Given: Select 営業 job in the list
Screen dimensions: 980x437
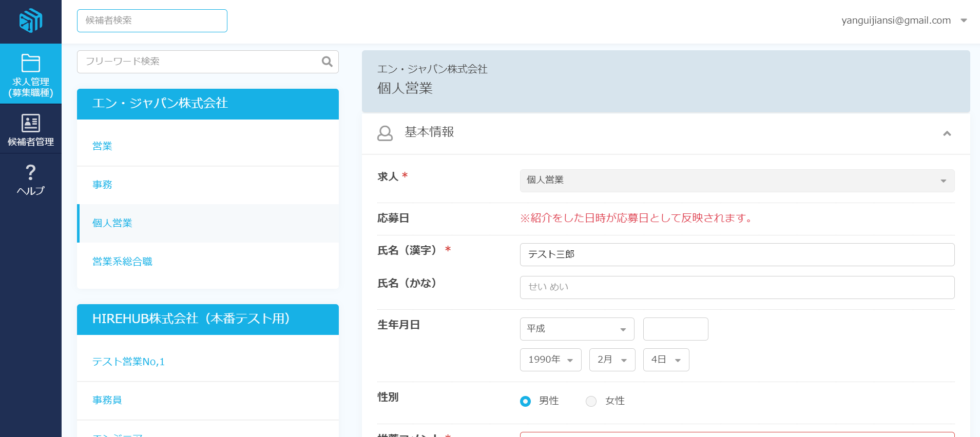Looking at the screenshot, I should point(102,146).
